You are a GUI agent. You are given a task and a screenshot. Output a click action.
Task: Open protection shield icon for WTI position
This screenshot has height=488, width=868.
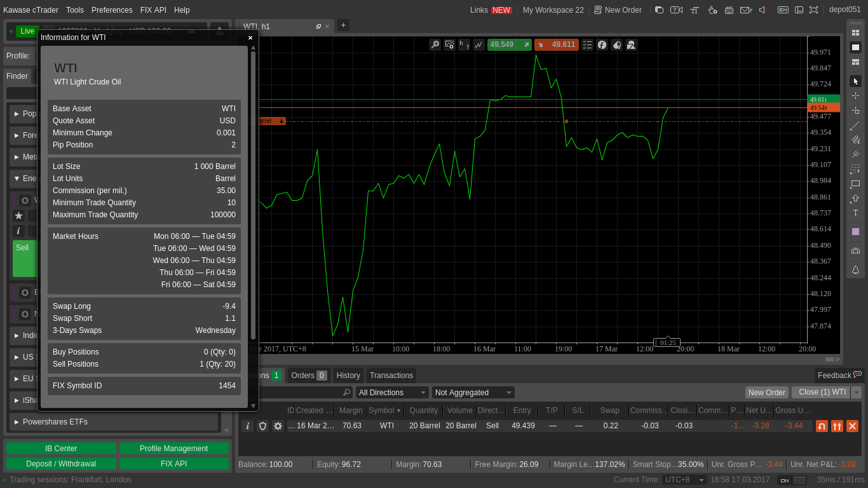(x=262, y=426)
